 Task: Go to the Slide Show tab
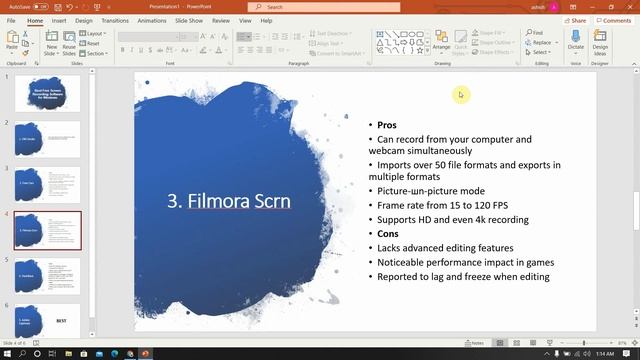pyautogui.click(x=189, y=20)
